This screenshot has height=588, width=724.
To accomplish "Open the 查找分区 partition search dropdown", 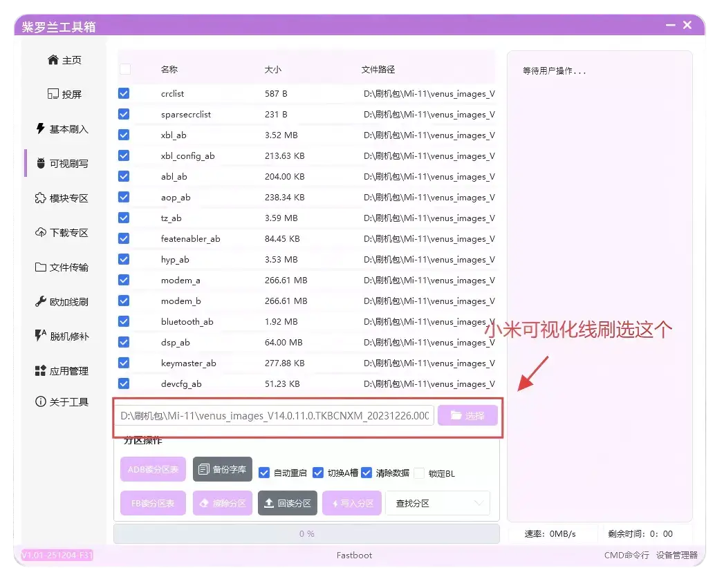I will 438,503.
